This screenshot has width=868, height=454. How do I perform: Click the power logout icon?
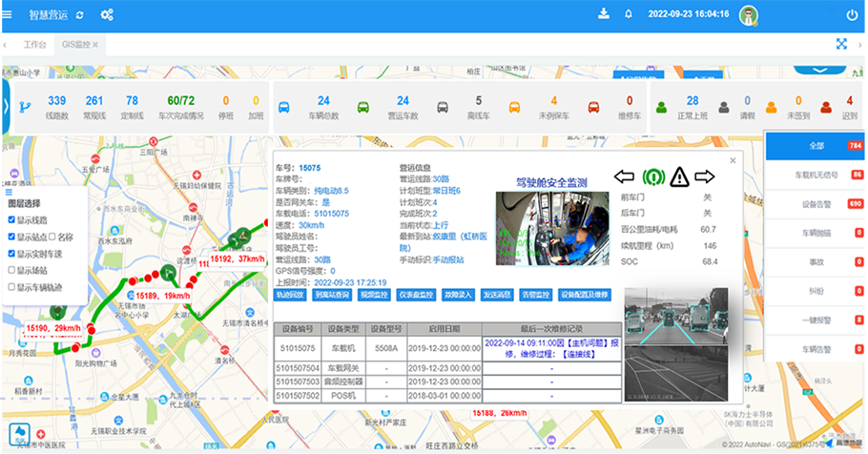852,15
